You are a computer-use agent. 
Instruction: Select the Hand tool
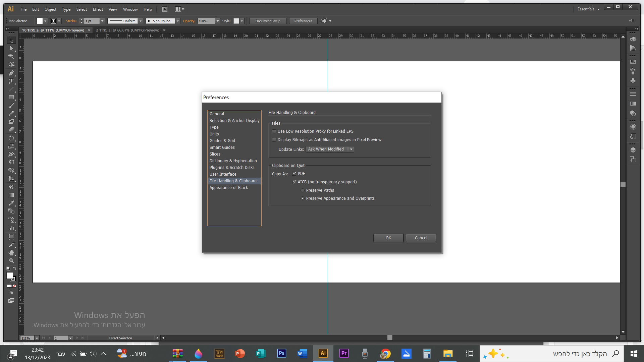coord(11,252)
